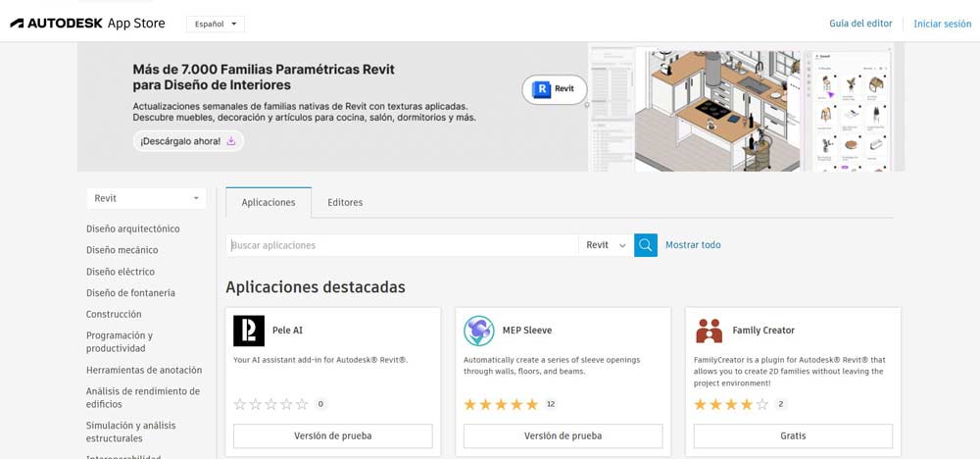The height and width of the screenshot is (459, 980).
Task: Expand the Revit product selector in sidebar
Action: [146, 198]
